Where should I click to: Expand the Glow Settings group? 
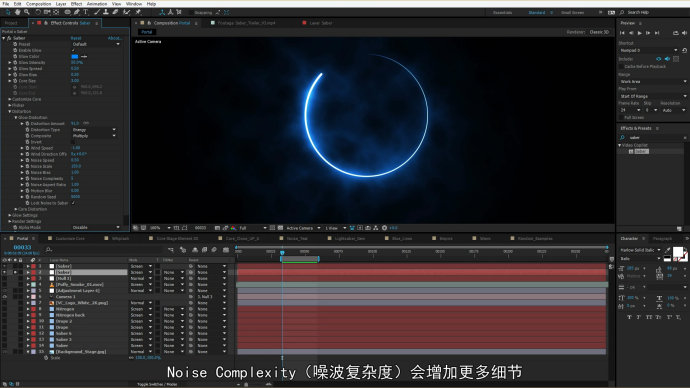coord(10,215)
